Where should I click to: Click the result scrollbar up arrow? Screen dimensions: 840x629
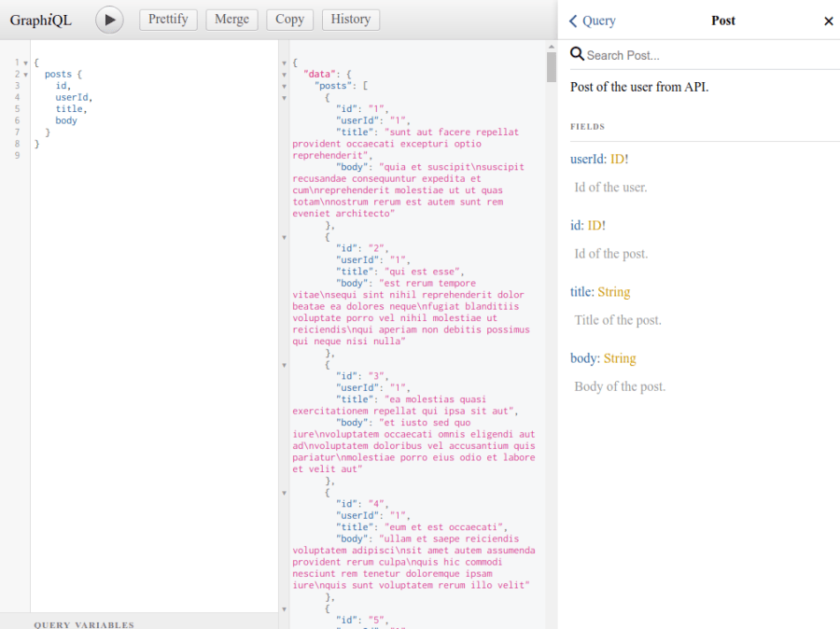tap(552, 48)
